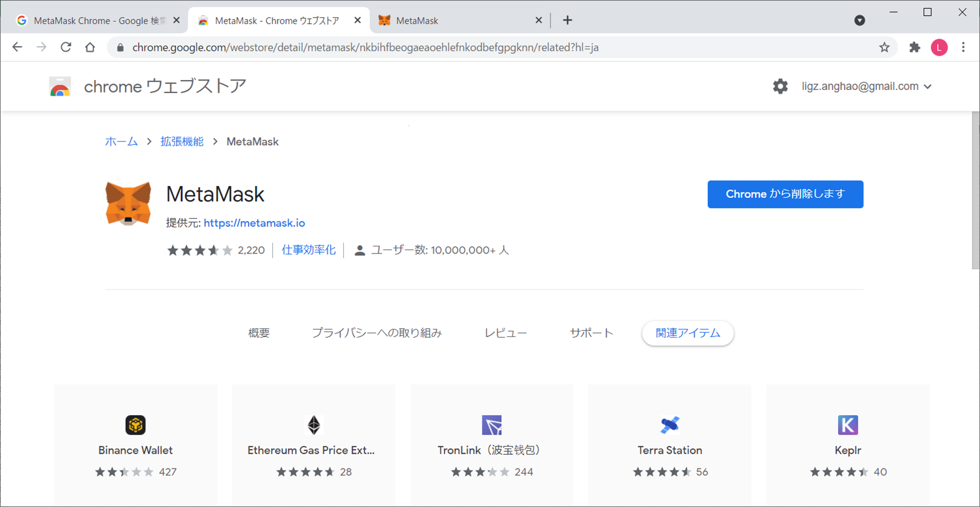
Task: Open a new browser tab
Action: coord(568,20)
